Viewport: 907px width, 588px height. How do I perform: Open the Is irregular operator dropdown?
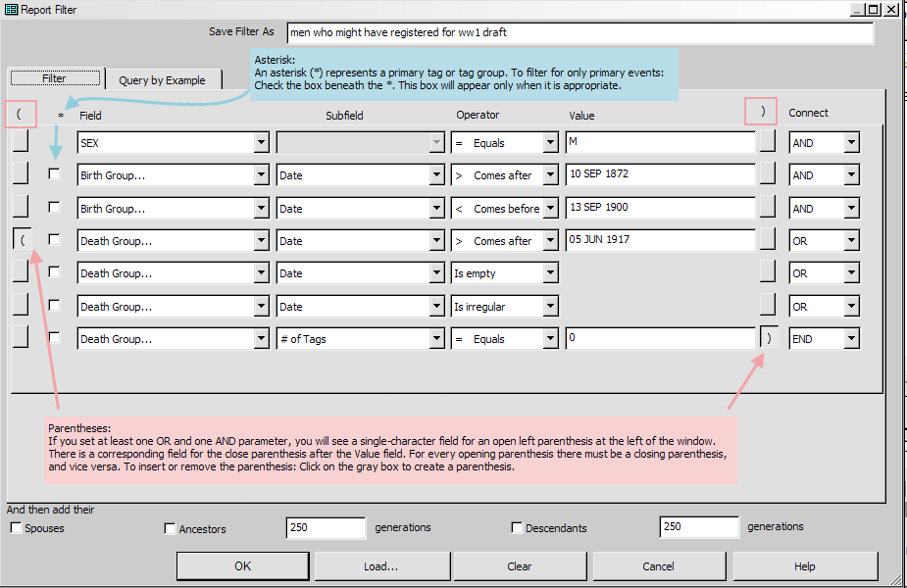point(550,306)
